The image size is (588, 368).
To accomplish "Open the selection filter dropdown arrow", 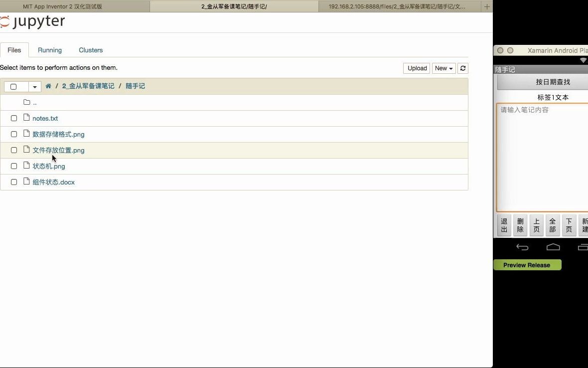I will point(34,86).
